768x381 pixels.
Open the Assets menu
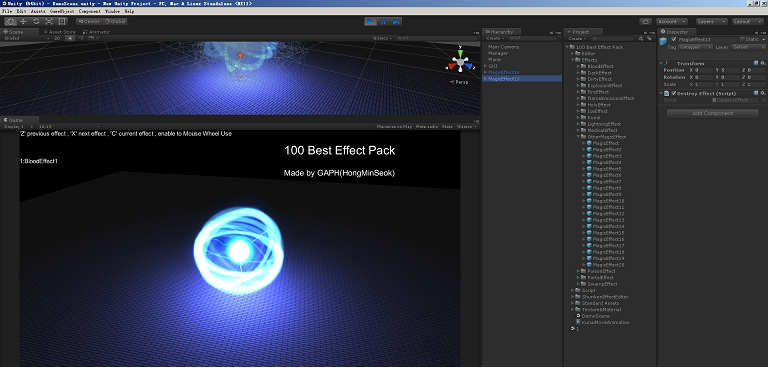(x=38, y=11)
